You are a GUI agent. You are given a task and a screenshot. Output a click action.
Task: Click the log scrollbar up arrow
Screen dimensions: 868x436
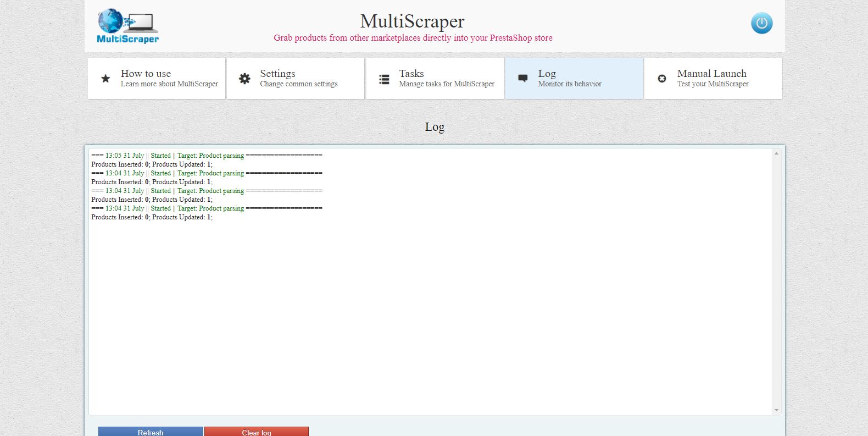[776, 153]
